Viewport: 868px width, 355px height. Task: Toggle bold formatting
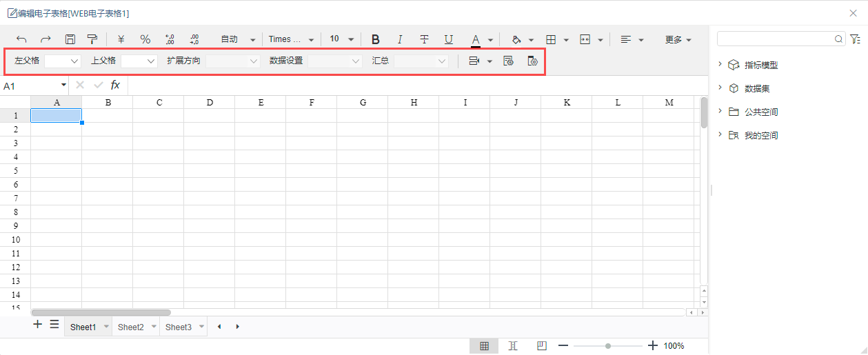point(376,39)
